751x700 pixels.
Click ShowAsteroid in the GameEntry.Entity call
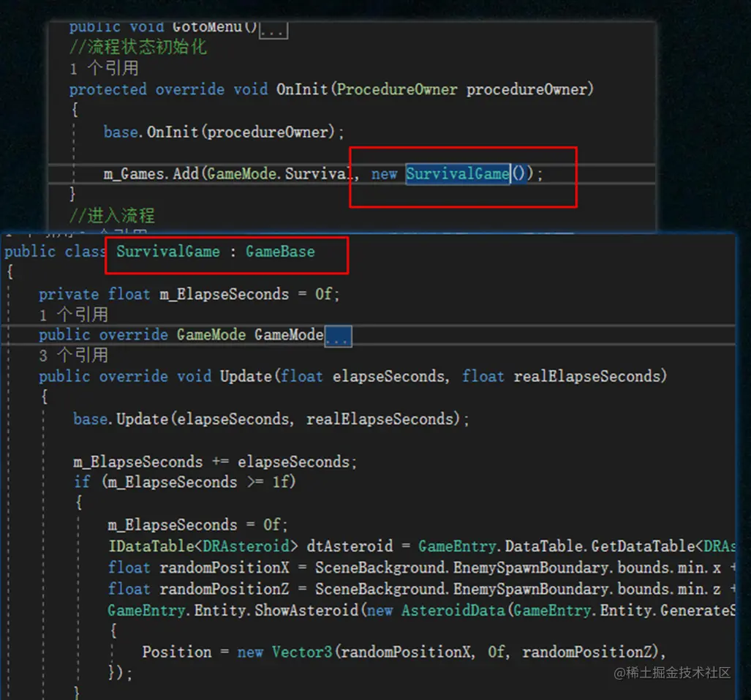tap(306, 611)
